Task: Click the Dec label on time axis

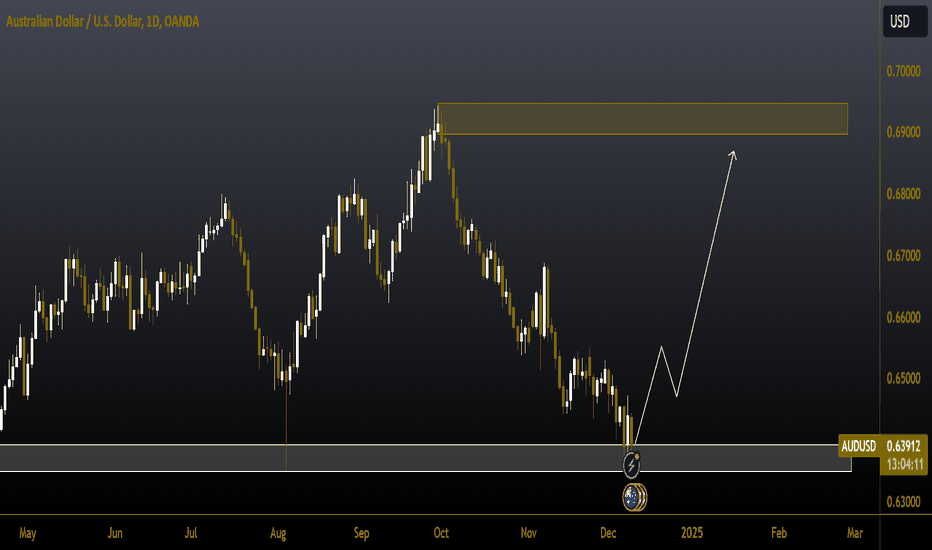Action: coord(608,533)
